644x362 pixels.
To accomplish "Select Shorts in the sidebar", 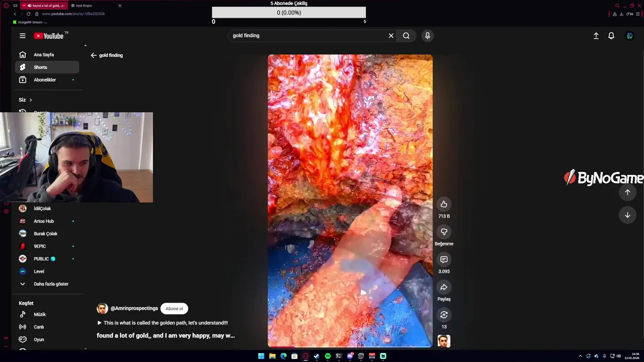I will (47, 67).
